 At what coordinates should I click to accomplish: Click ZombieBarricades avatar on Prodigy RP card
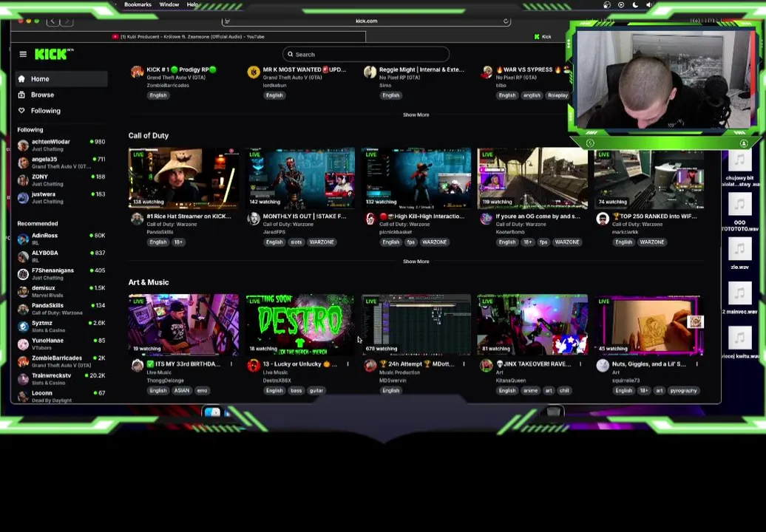(x=138, y=72)
